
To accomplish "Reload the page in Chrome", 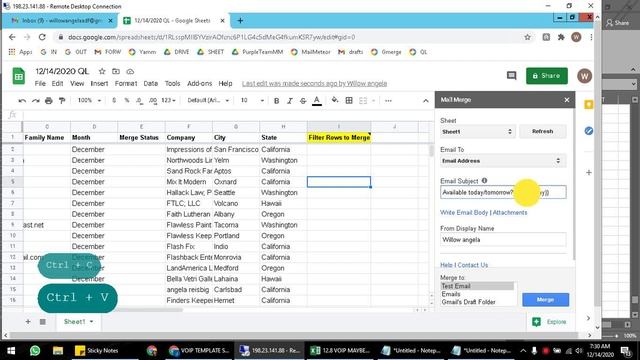I will [x=42, y=37].
